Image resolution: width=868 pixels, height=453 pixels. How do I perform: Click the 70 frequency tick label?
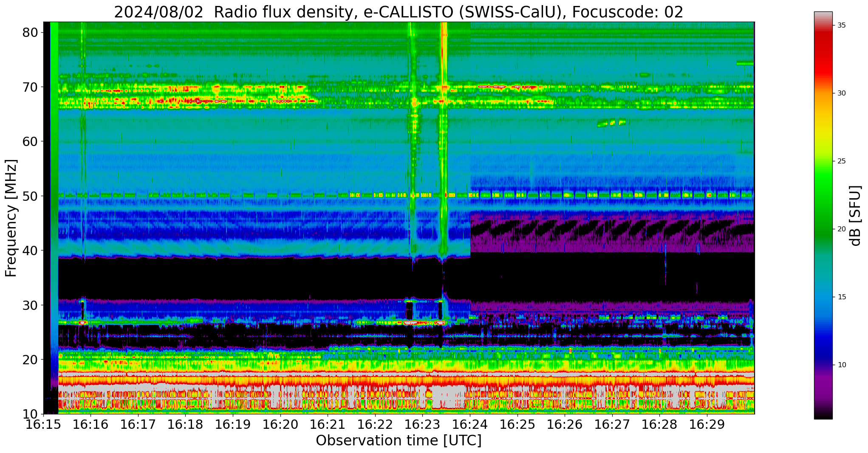(x=31, y=87)
